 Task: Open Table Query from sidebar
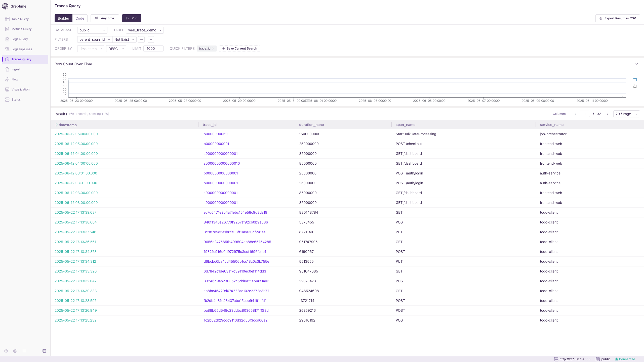pyautogui.click(x=20, y=19)
